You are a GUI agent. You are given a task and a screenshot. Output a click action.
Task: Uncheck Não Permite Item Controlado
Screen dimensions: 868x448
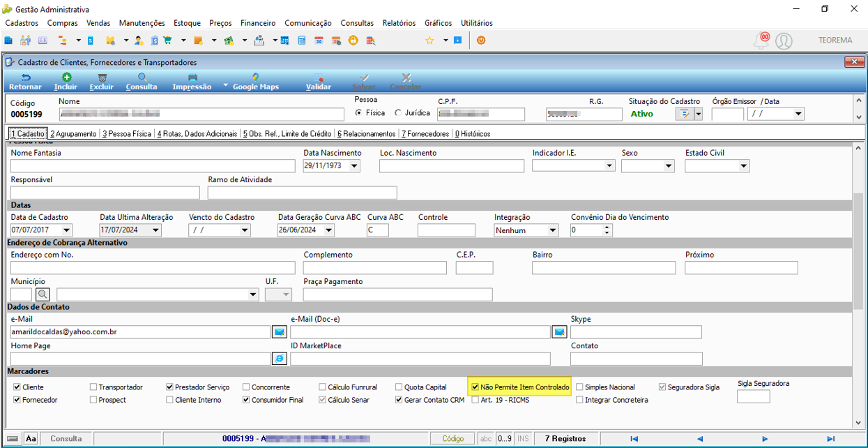coord(475,387)
